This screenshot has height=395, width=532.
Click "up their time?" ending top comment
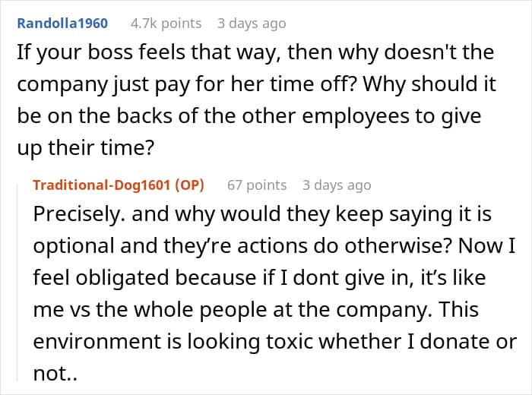86,147
